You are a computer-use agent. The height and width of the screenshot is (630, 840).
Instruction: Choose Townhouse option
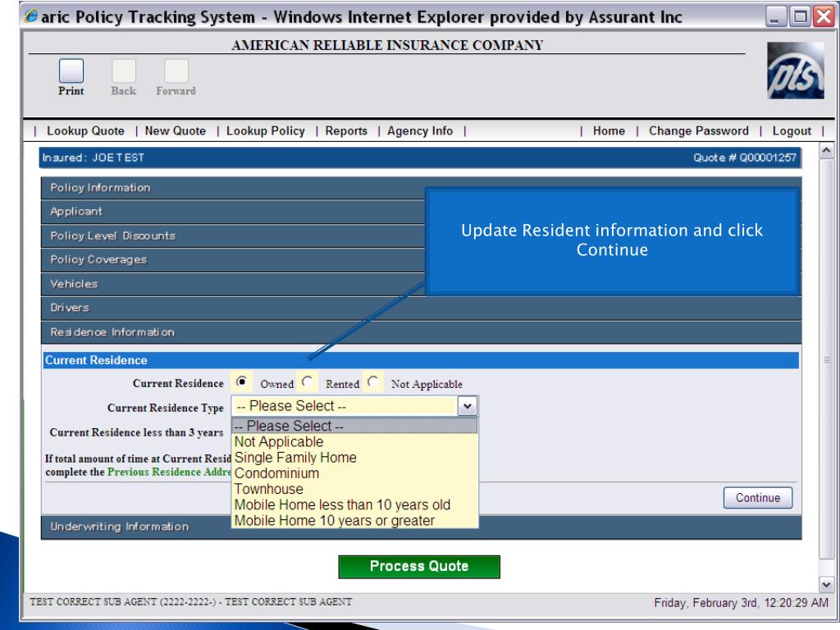tap(354, 489)
